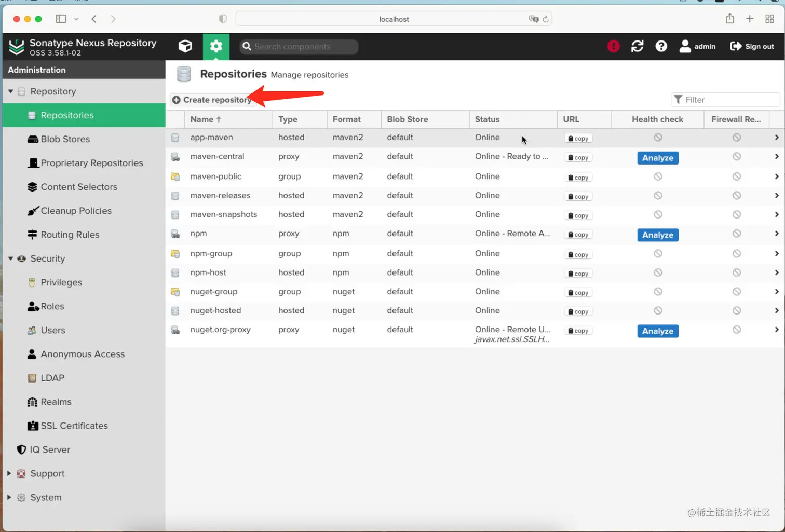Click the admin user account
This screenshot has height=532, width=785.
(x=698, y=46)
